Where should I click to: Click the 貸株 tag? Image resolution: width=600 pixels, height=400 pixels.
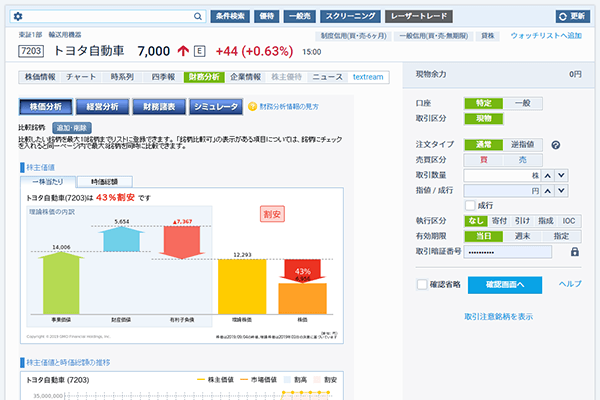tap(488, 36)
